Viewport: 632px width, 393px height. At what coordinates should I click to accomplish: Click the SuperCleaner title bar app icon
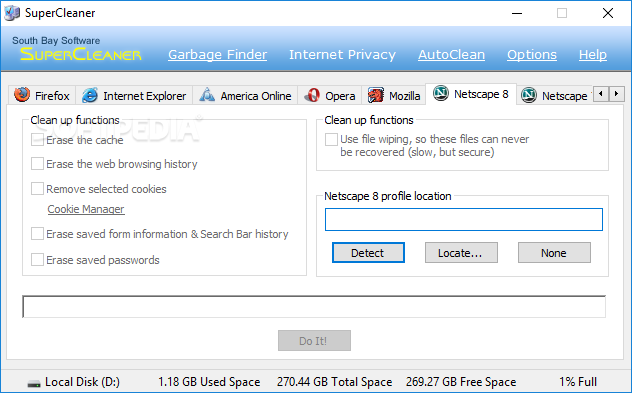[12, 13]
